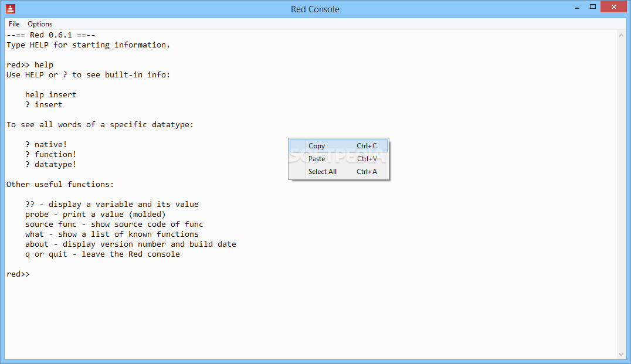The width and height of the screenshot is (631, 364).
Task: Choose Select All from the context menu
Action: (338, 171)
